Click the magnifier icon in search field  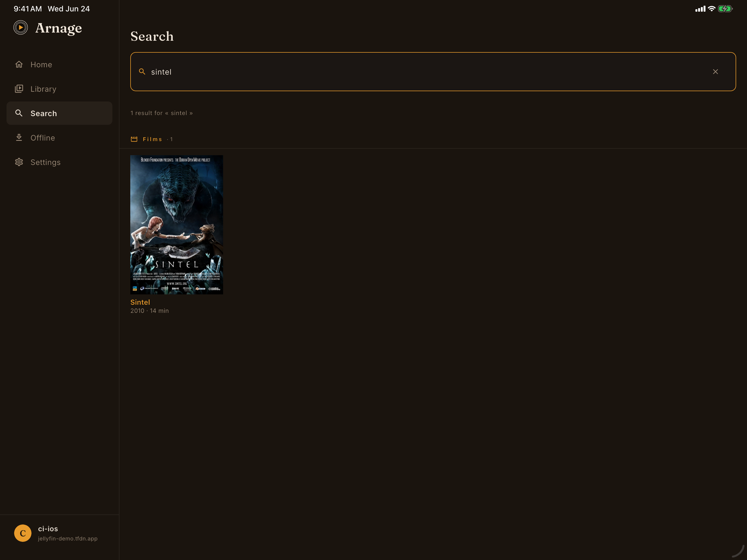click(x=142, y=72)
